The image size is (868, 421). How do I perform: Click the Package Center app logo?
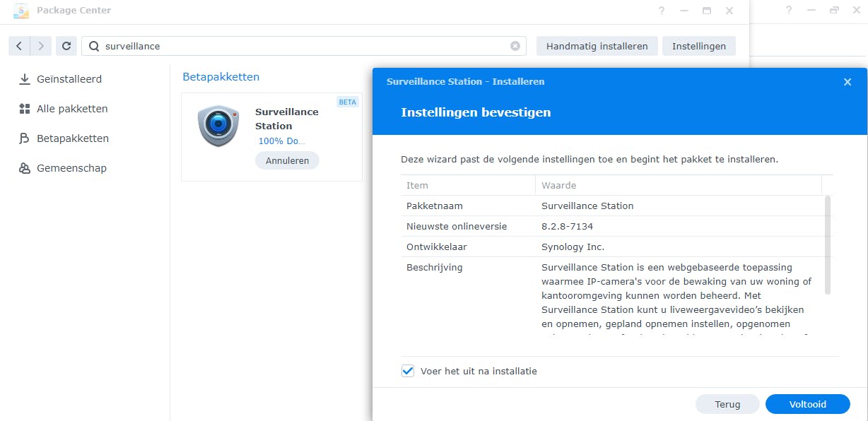click(x=21, y=11)
